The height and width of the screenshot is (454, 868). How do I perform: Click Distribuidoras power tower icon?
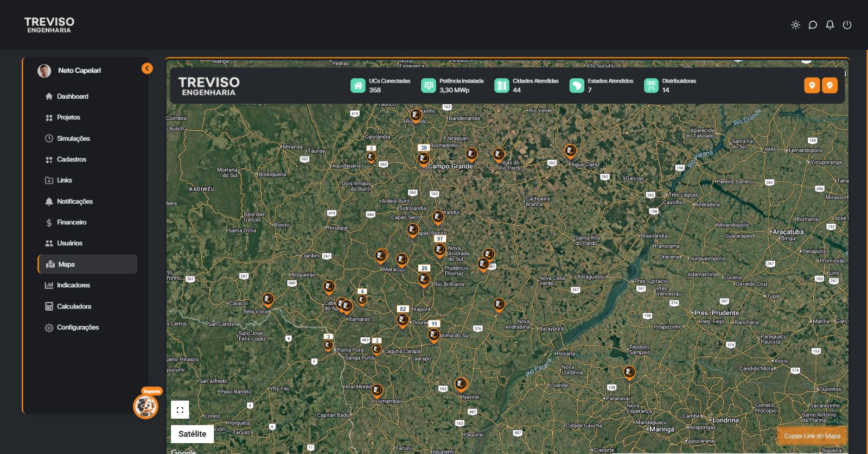(x=651, y=85)
